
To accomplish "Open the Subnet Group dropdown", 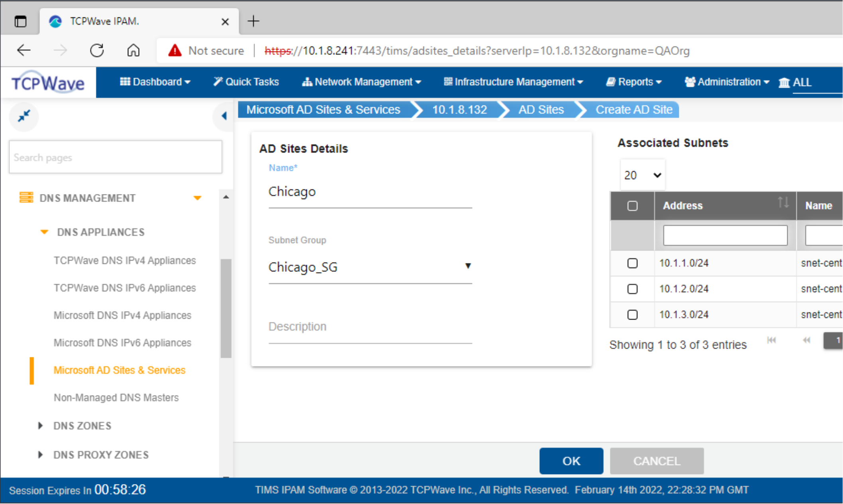I will coord(370,267).
